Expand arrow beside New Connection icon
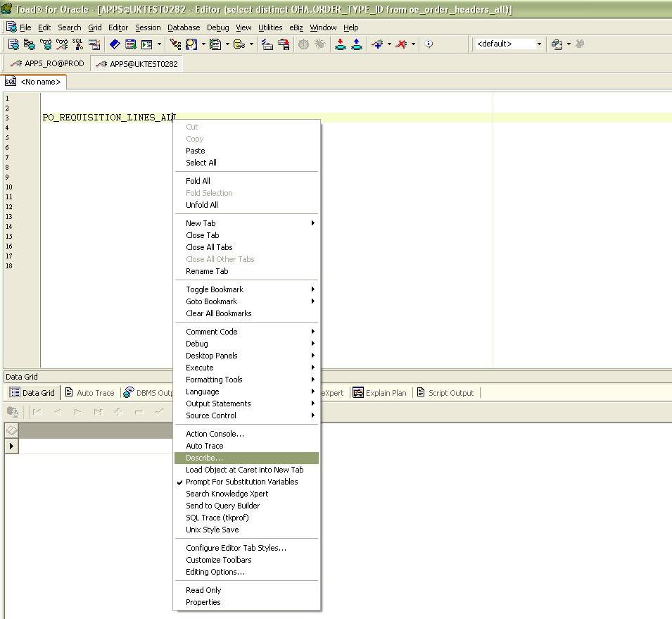Viewport: 672px width, 619px height. (389, 44)
